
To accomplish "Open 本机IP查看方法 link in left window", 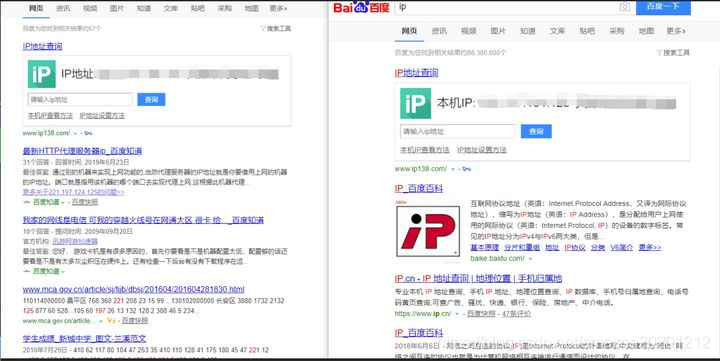I will click(x=50, y=116).
